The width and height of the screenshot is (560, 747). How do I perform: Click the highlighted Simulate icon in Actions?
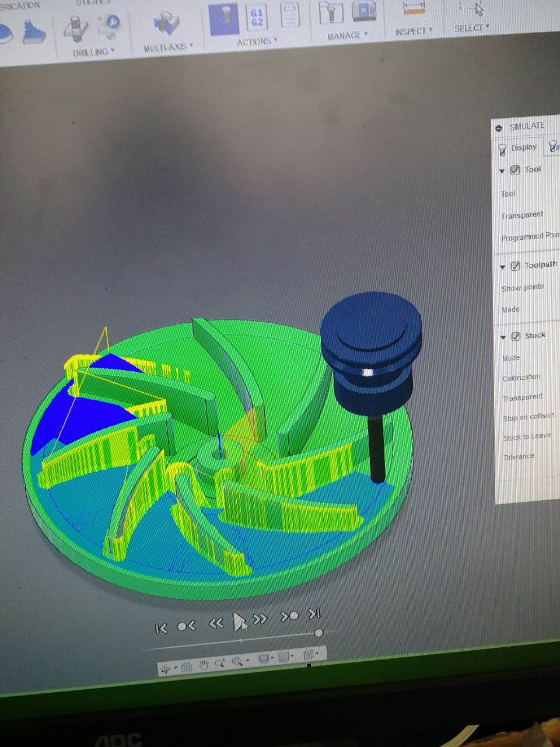pos(224,19)
